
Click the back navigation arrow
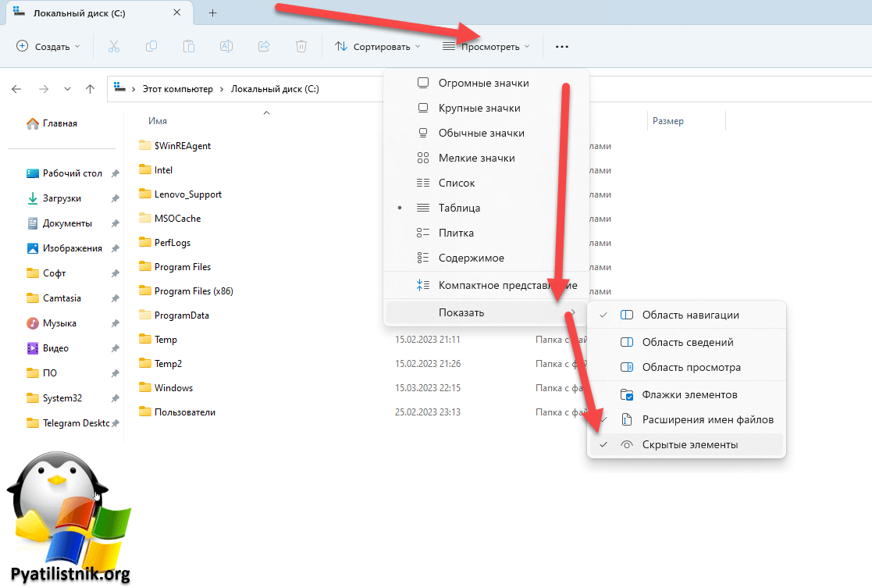pos(16,89)
